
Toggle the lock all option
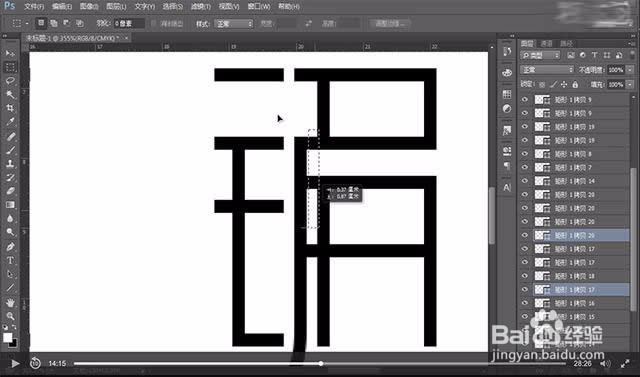point(575,84)
